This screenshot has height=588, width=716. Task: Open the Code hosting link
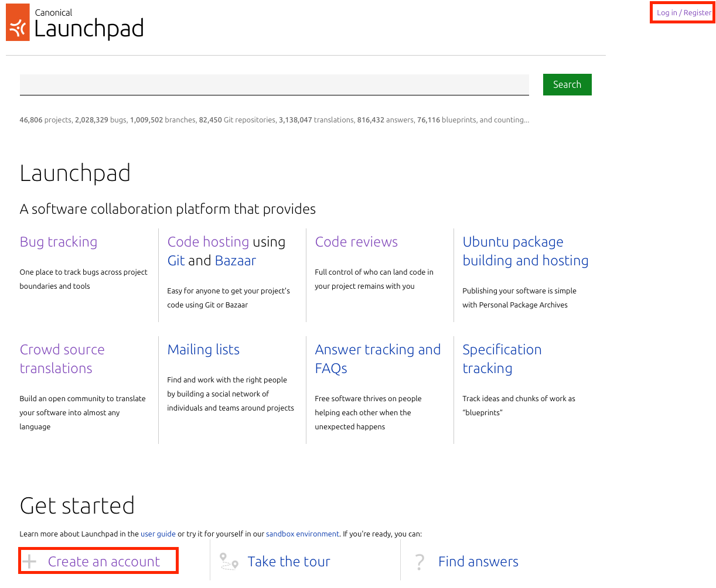208,242
